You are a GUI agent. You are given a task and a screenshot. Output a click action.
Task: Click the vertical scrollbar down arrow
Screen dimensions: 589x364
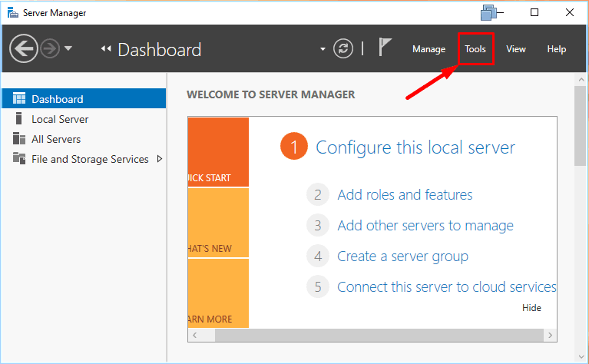[x=581, y=356]
